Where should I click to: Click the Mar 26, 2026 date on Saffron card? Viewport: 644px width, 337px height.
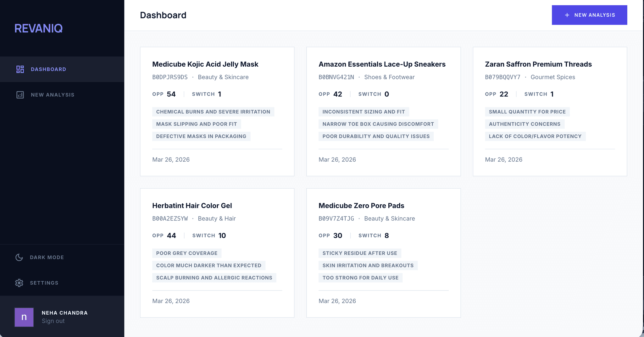pyautogui.click(x=503, y=159)
